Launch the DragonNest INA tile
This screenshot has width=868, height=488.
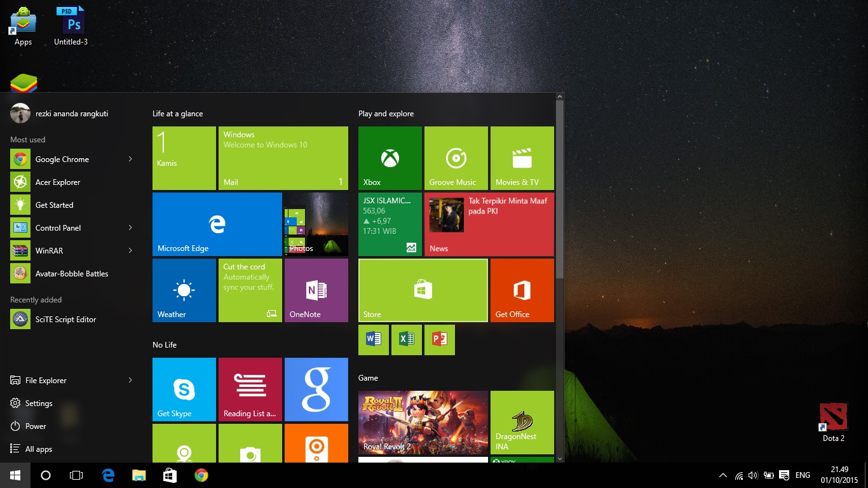[522, 422]
